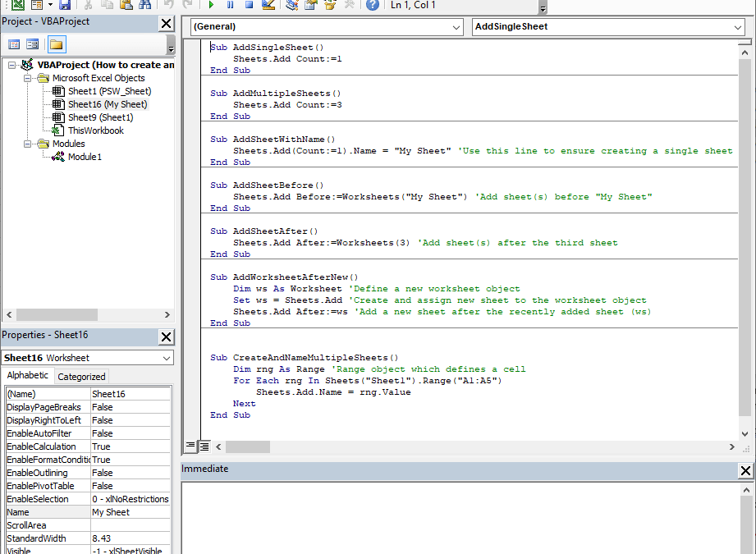Click the View Code icon in Project pane
Image resolution: width=756 pixels, height=554 pixels.
[x=15, y=44]
